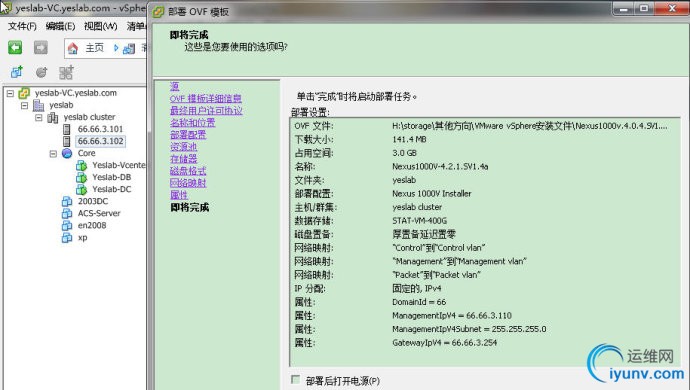Click the ManagementIpV4 = 66.66.3.110 property
The height and width of the screenshot is (390, 690).
coord(452,316)
